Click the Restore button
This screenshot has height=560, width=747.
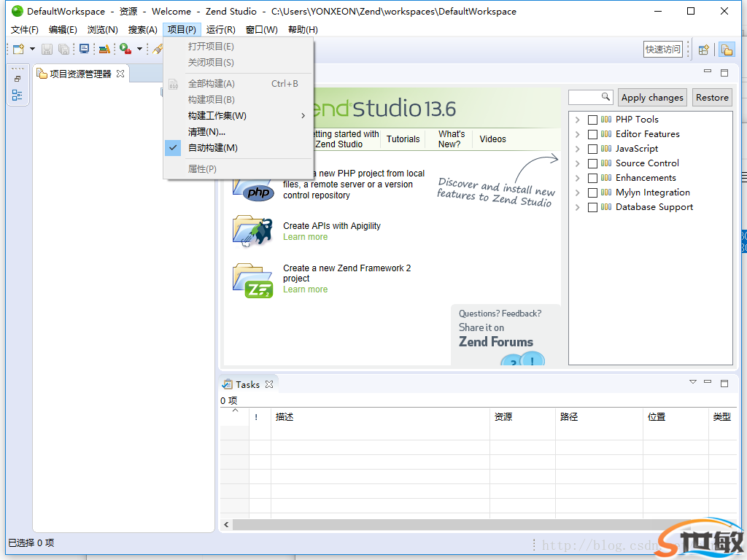coord(712,98)
